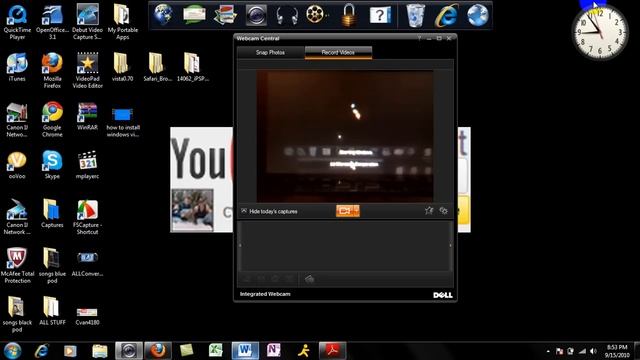Open the ALLConver... desktop shortcut
640x360 pixels.
87,263
